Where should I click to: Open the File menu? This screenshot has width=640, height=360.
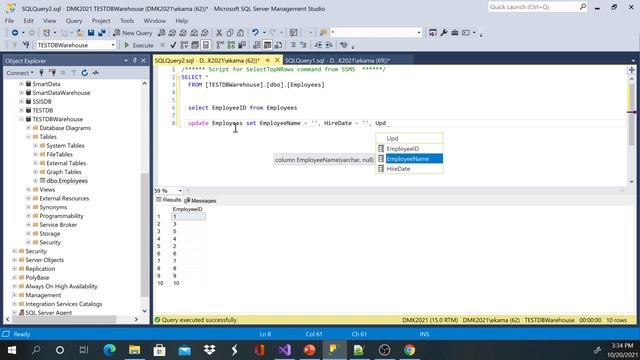click(x=9, y=20)
